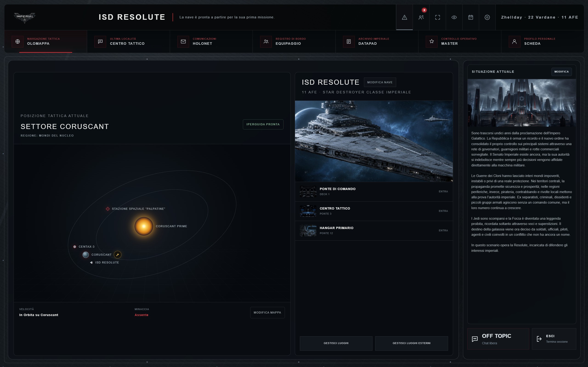Click the ISD Resolute header title
The height and width of the screenshot is (367, 588).
[x=132, y=17]
